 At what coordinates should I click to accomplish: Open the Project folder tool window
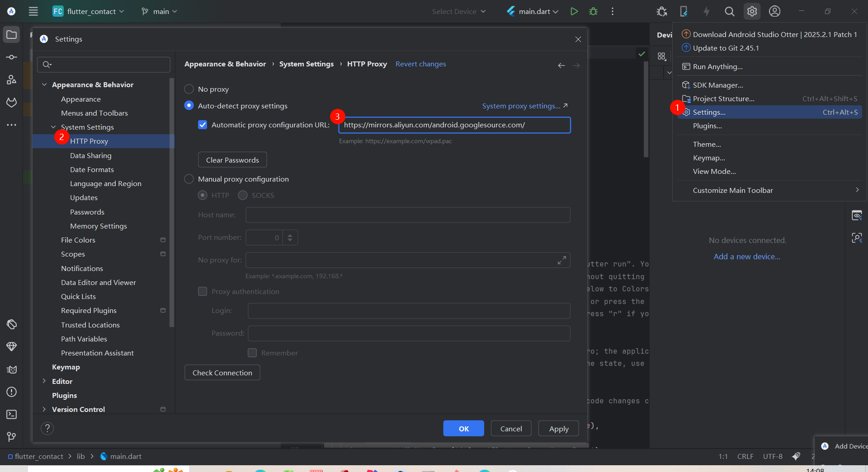(11, 35)
